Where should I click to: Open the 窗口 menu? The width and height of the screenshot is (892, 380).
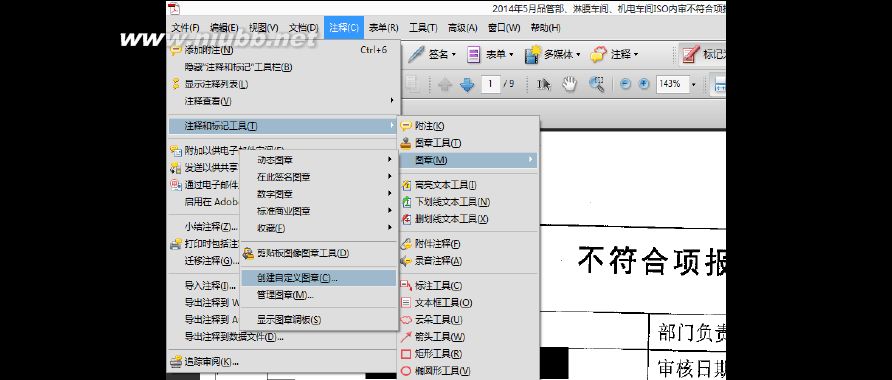coord(504,27)
